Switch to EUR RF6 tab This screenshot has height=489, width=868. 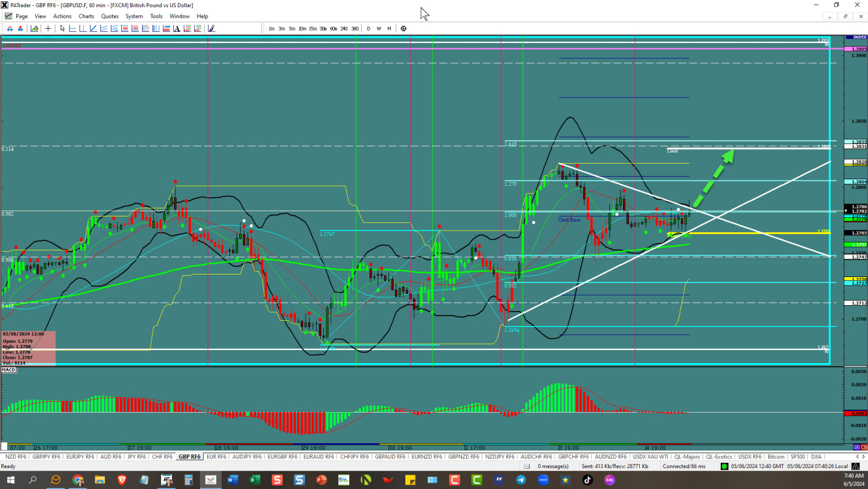pyautogui.click(x=216, y=456)
